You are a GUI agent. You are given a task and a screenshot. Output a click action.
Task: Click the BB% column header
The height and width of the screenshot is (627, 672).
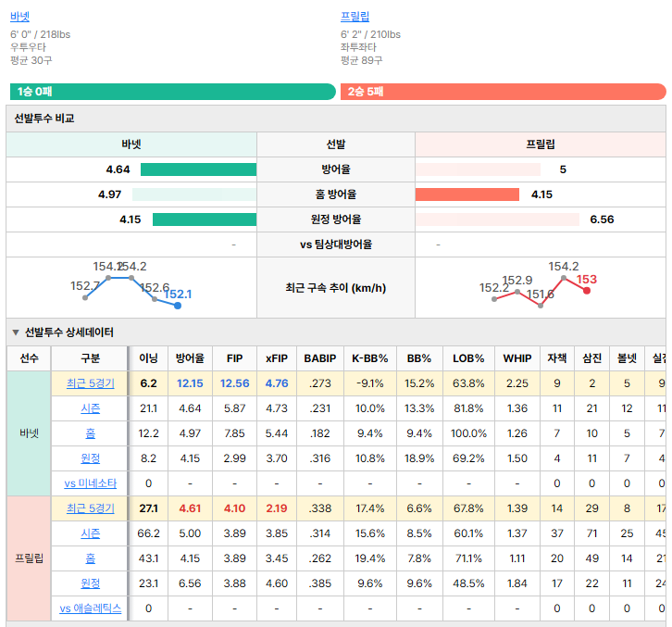coord(419,358)
